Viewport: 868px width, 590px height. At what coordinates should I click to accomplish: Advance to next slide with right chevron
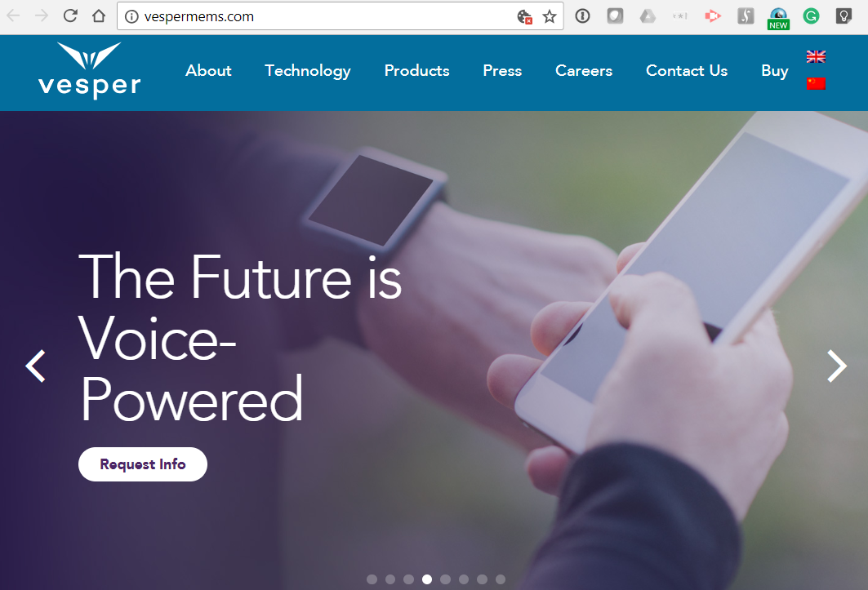(836, 366)
